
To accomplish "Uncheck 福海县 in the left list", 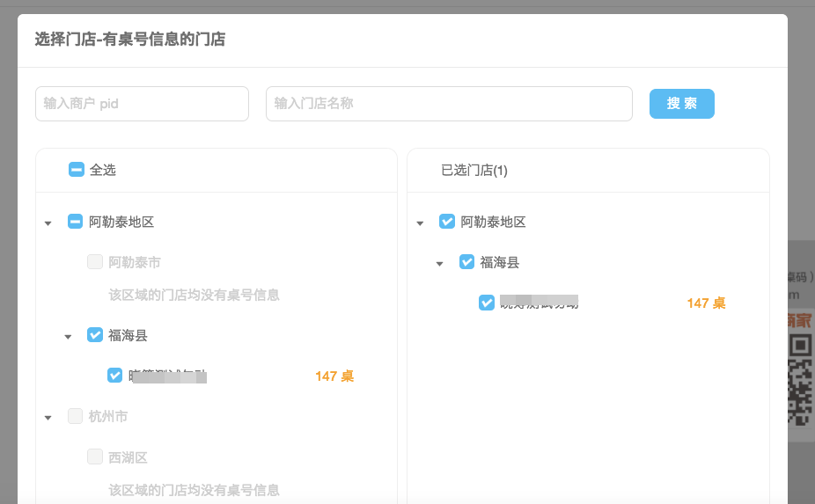I will click(95, 335).
